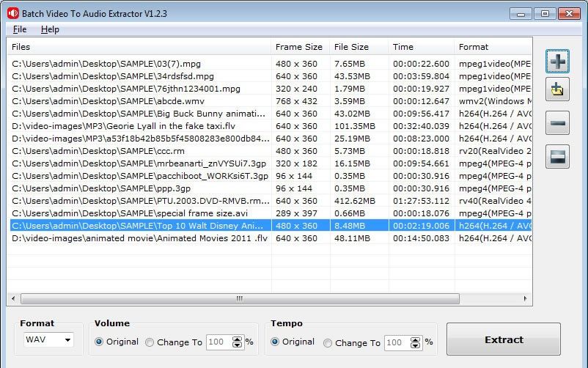Click the clear all files icon

557,156
